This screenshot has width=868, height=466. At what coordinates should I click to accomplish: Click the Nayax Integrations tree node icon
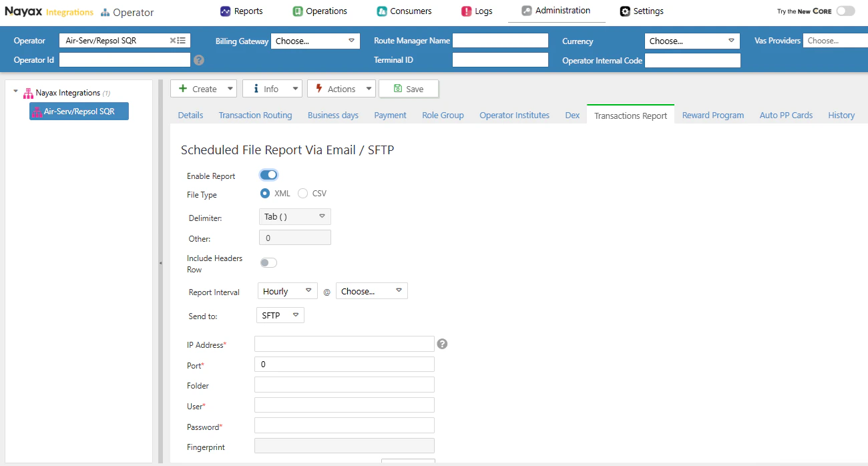[29, 93]
